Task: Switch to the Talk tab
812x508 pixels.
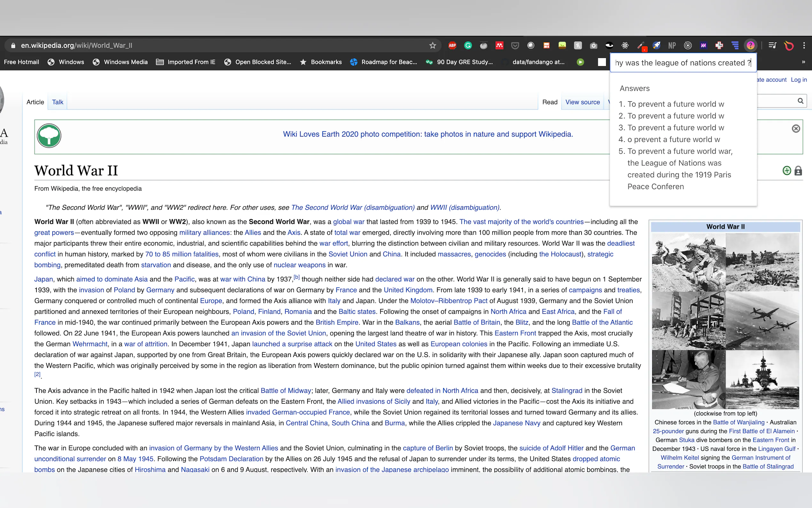Action: click(58, 102)
